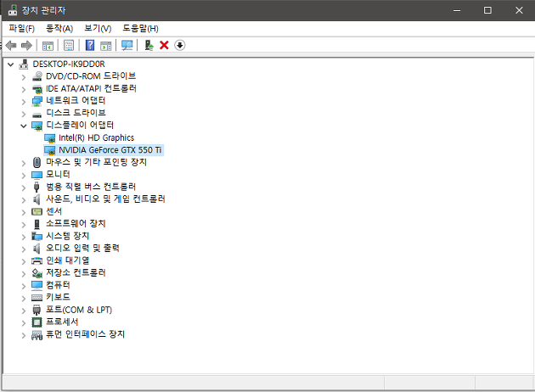
Task: Click the disable device down-arrow icon
Action: [180, 45]
